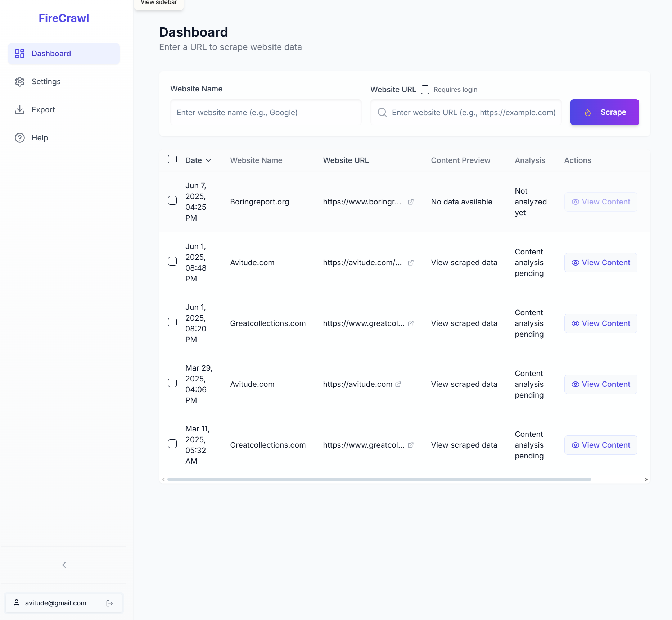Click the user profile icon at bottom

click(x=17, y=603)
